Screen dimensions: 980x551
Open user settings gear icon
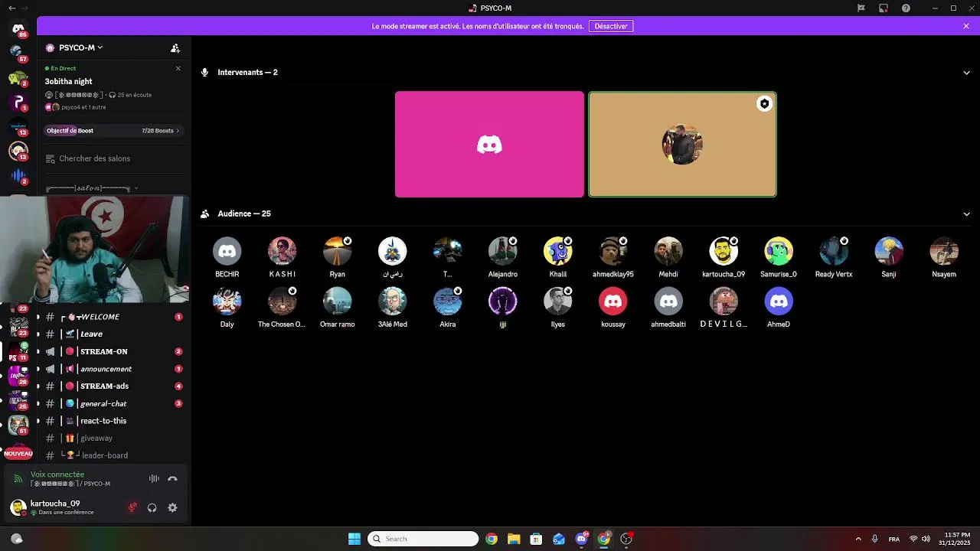[x=172, y=507]
